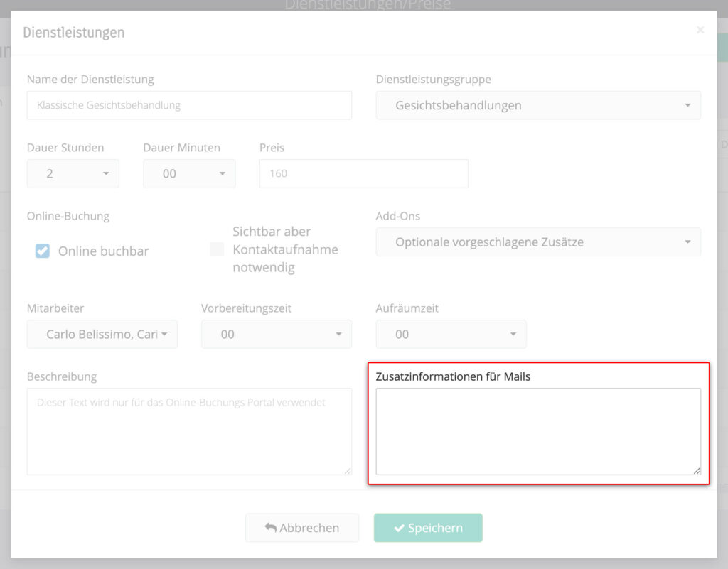Click the Name der Dienstleistung field
The width and height of the screenshot is (728, 569).
tap(189, 105)
